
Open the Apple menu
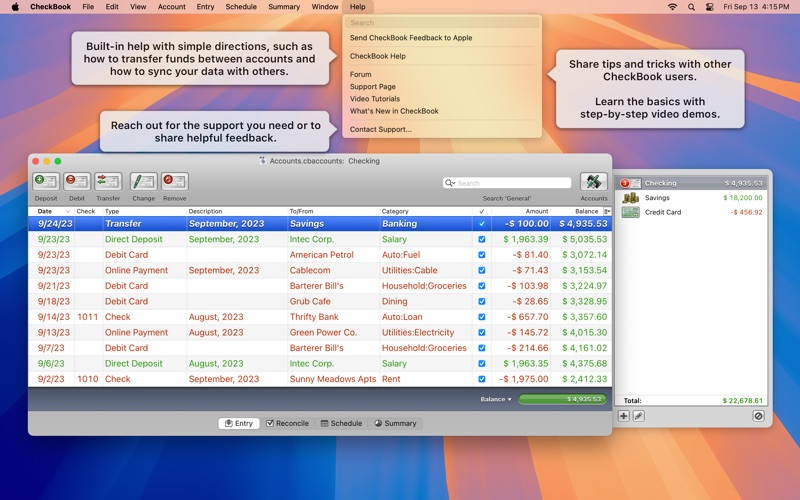15,7
